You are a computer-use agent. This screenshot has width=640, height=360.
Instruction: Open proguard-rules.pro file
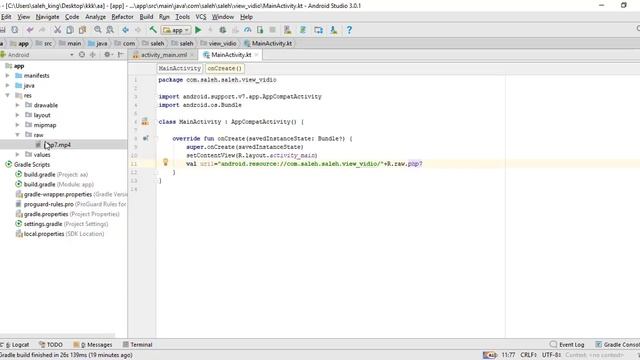[x=71, y=204]
